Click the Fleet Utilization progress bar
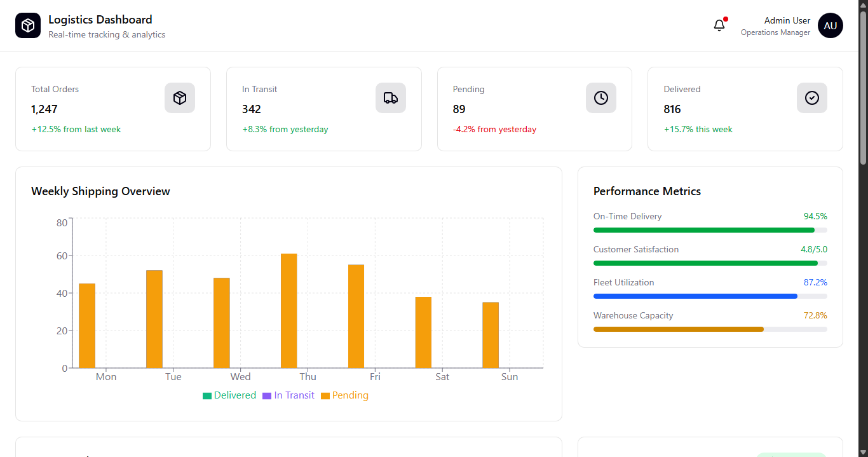868x457 pixels. [x=710, y=296]
